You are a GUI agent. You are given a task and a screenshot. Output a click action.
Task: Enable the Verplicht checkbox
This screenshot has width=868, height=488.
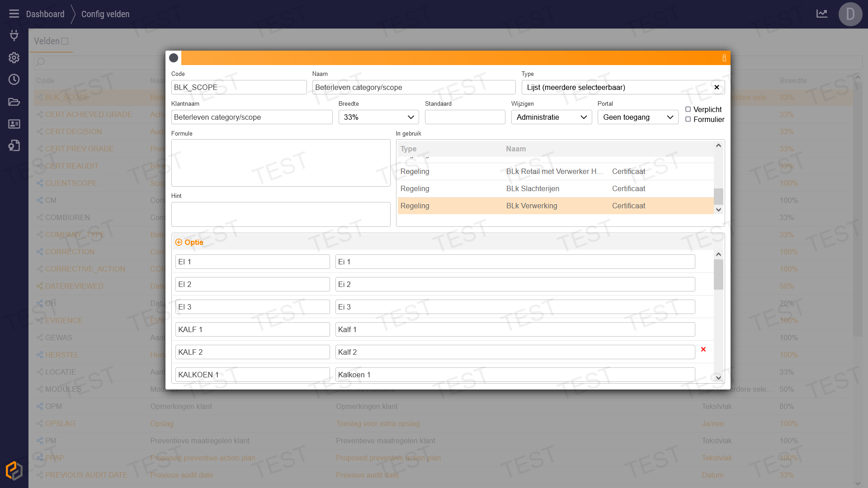tap(688, 109)
